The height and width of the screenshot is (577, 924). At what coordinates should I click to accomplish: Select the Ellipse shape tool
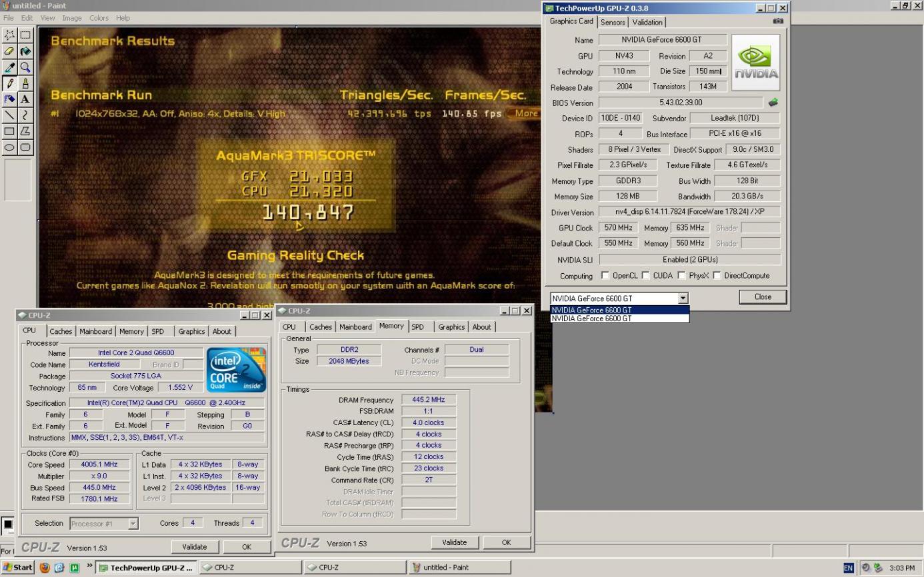[x=10, y=147]
